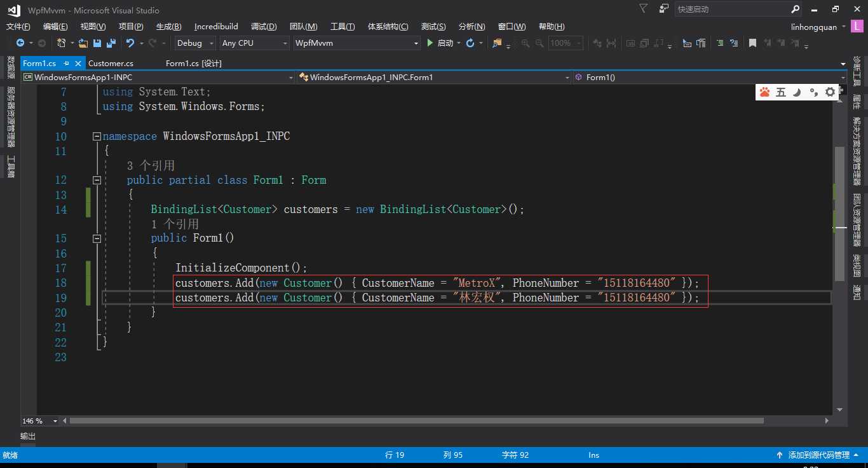Open the 服务器资源管理器 side tab

pos(11,116)
